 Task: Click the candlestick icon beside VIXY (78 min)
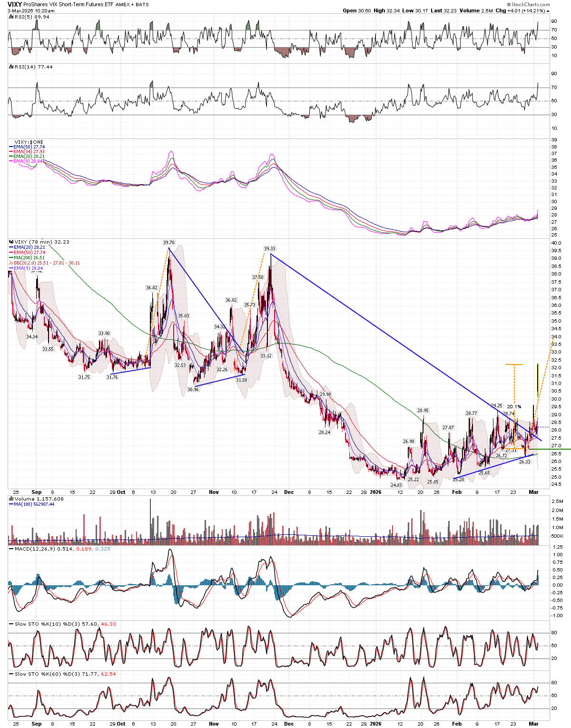tap(11, 242)
